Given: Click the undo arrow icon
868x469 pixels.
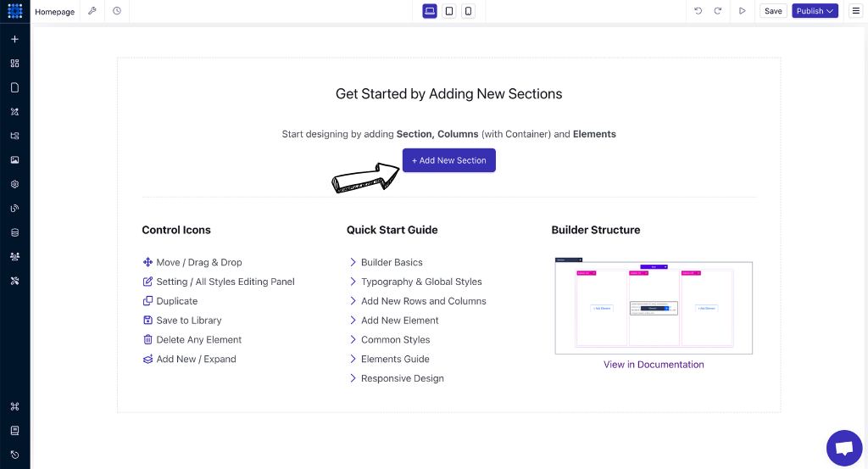Looking at the screenshot, I should click(x=698, y=11).
